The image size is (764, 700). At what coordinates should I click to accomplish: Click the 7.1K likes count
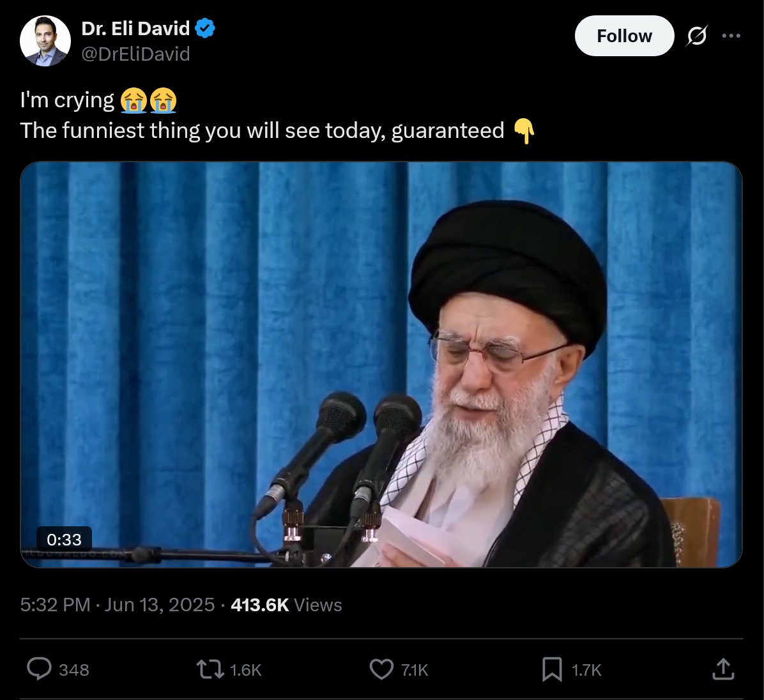pos(415,670)
